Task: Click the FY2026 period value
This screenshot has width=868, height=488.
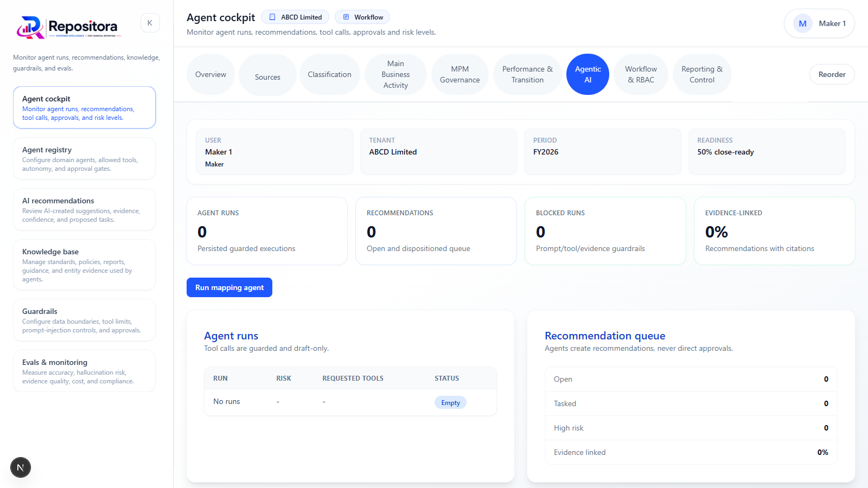Action: coord(546,152)
